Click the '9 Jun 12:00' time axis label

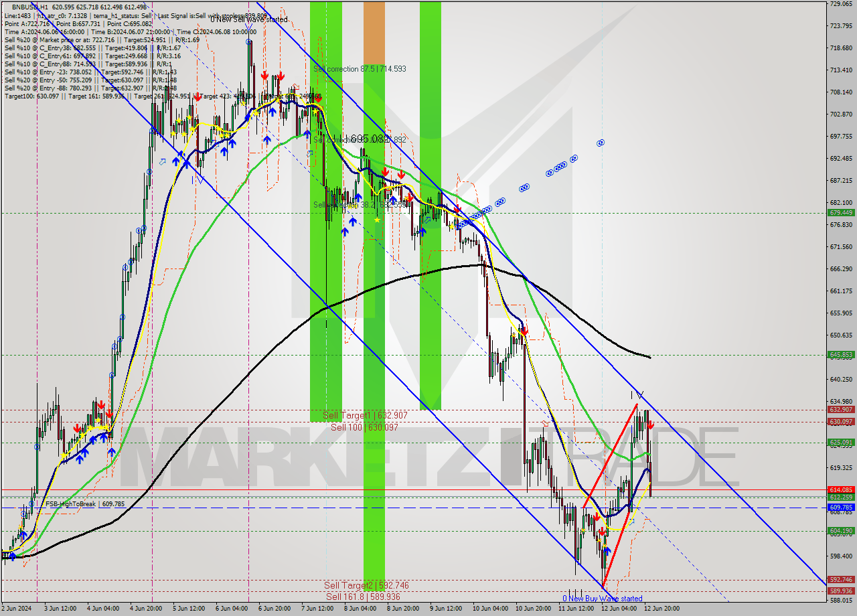446,609
